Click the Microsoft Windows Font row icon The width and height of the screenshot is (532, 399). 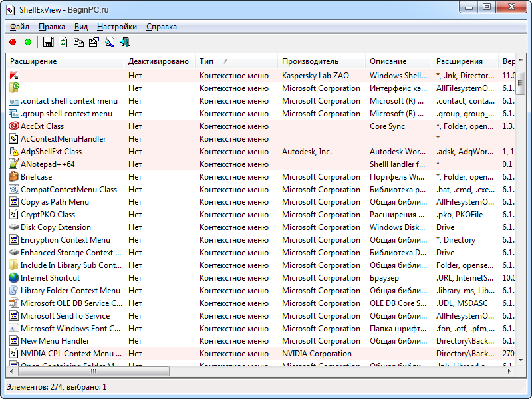pyautogui.click(x=14, y=328)
